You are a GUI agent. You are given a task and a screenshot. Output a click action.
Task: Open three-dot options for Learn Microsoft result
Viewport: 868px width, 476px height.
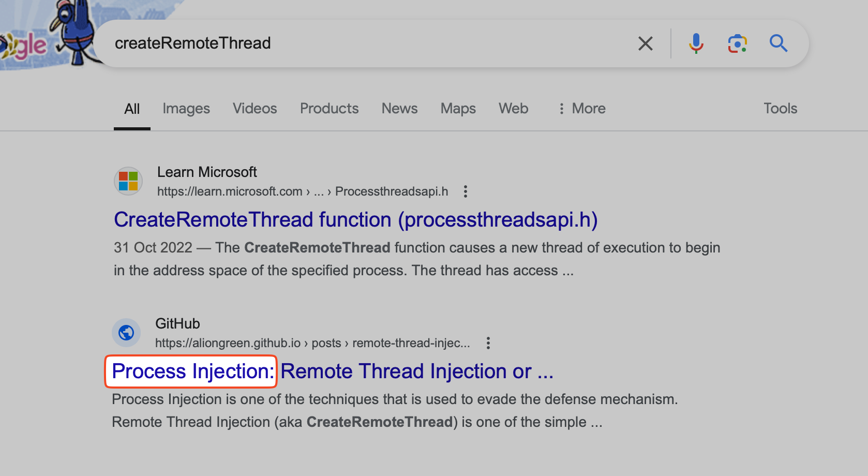coord(466,191)
